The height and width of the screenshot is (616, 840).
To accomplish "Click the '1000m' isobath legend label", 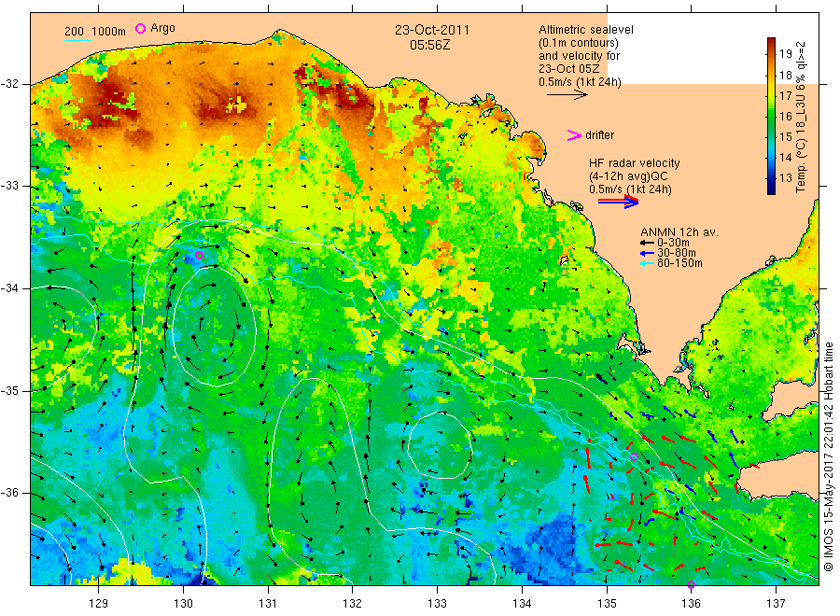I will click(x=108, y=32).
